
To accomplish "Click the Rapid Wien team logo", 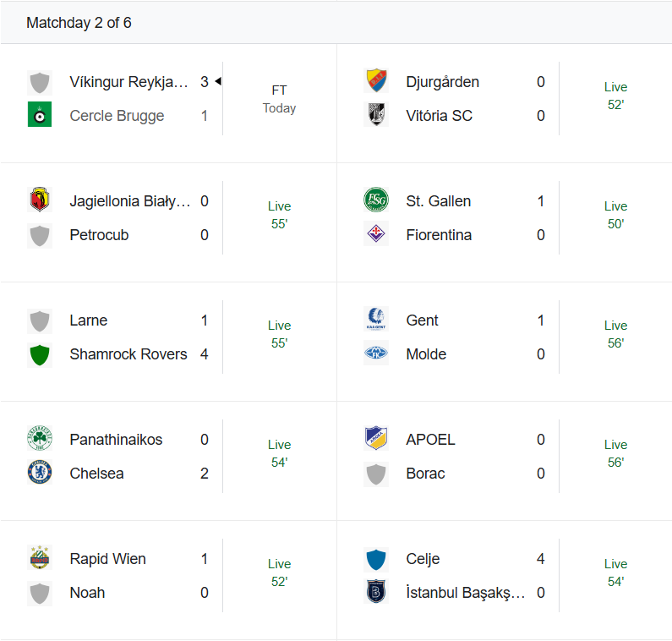I will pos(40,558).
